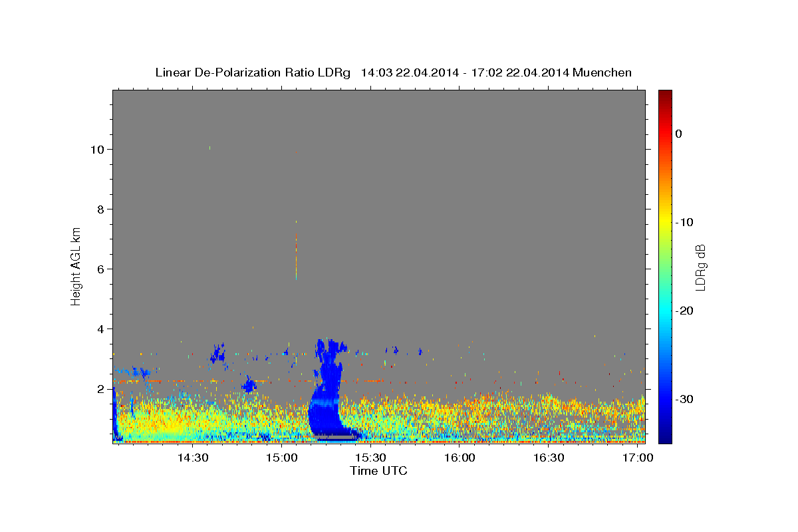
Task: Click the colorbar value -20
Action: (x=684, y=311)
